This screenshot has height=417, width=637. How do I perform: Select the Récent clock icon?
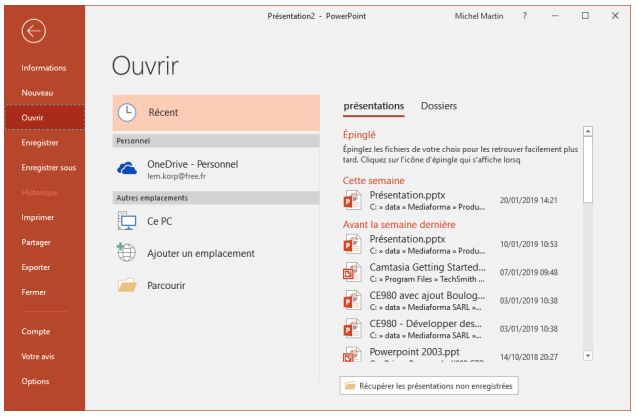point(126,114)
